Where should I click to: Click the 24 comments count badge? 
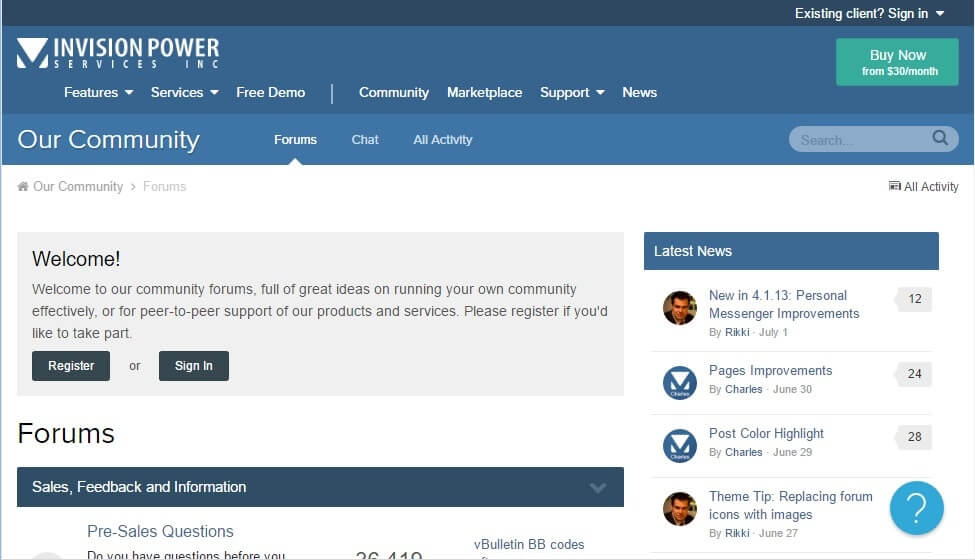tap(913, 374)
